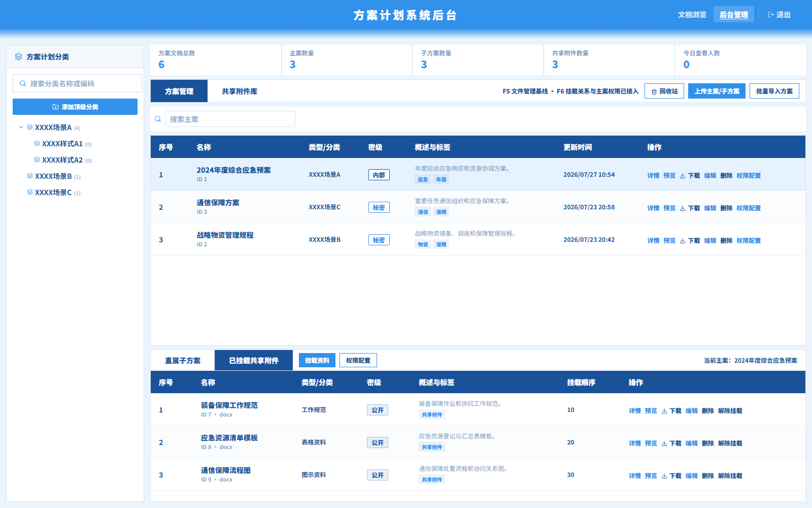Click the 应急 tag
The image size is (812, 508).
point(423,179)
